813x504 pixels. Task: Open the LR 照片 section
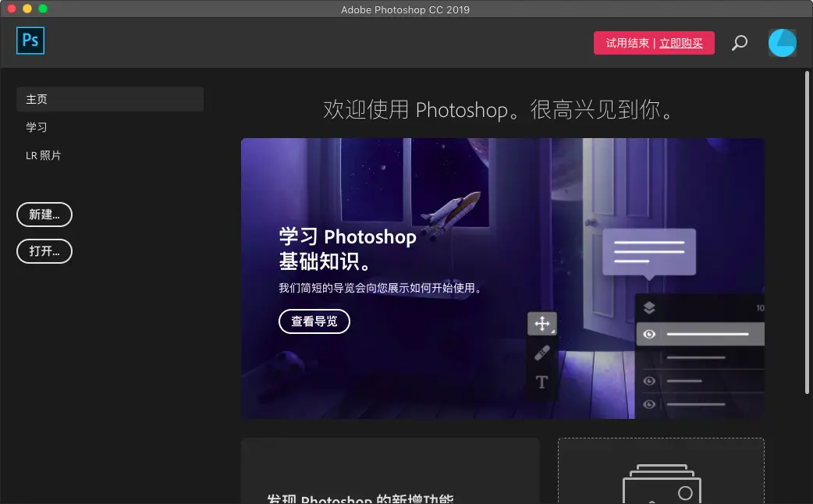(x=44, y=155)
